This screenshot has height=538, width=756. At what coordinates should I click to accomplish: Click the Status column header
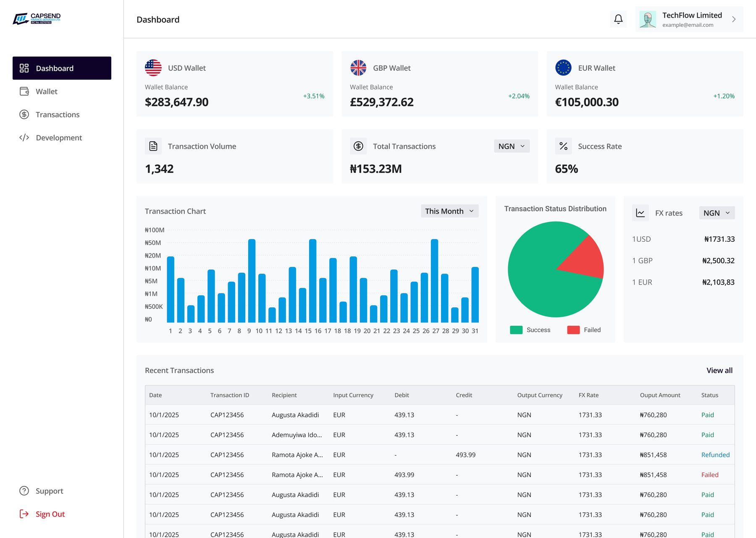tap(709, 395)
